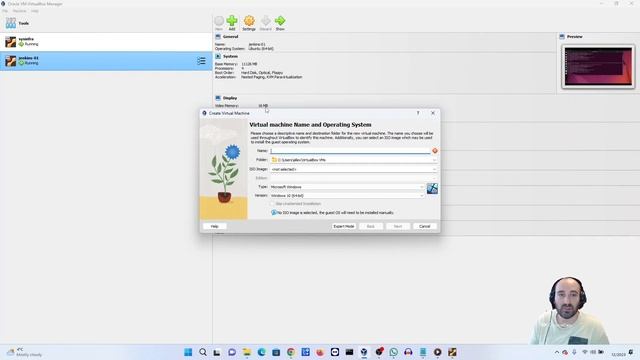
Task: Click the Wi-Fi icon in the system tray
Action: click(584, 352)
